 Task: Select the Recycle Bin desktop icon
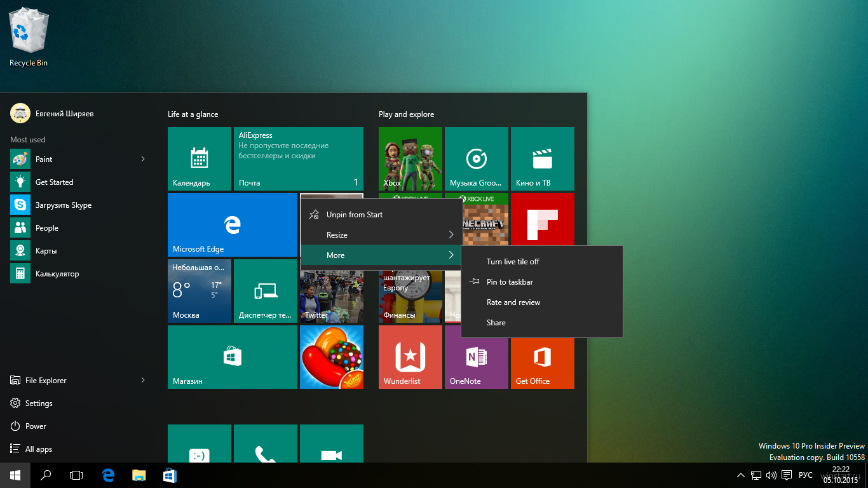coord(28,37)
